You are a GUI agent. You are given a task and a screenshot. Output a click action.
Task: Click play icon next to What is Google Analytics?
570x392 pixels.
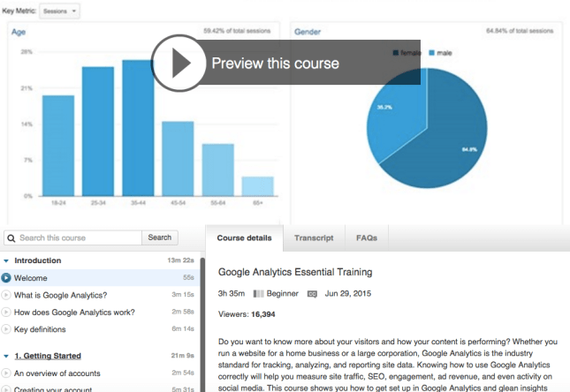click(x=7, y=295)
